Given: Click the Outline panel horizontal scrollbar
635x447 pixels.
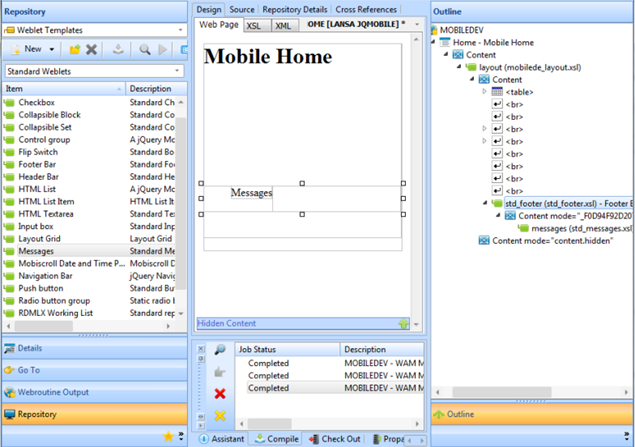Looking at the screenshot, I should coord(501,392).
